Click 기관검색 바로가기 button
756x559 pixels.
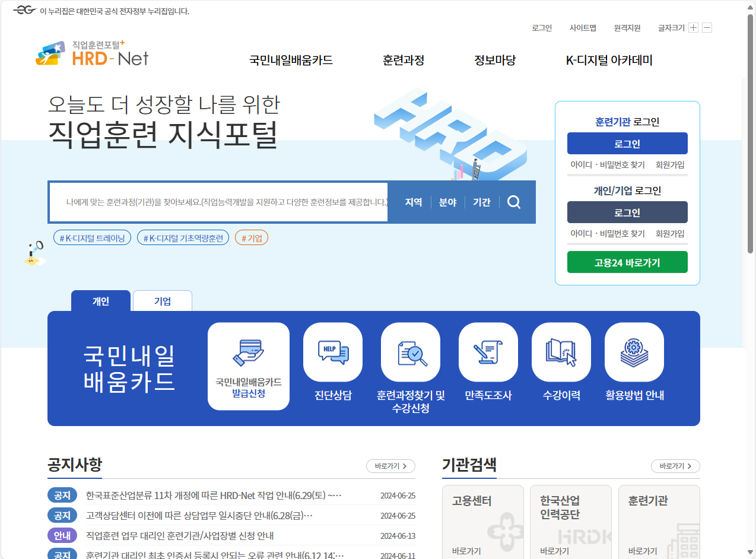pos(675,466)
